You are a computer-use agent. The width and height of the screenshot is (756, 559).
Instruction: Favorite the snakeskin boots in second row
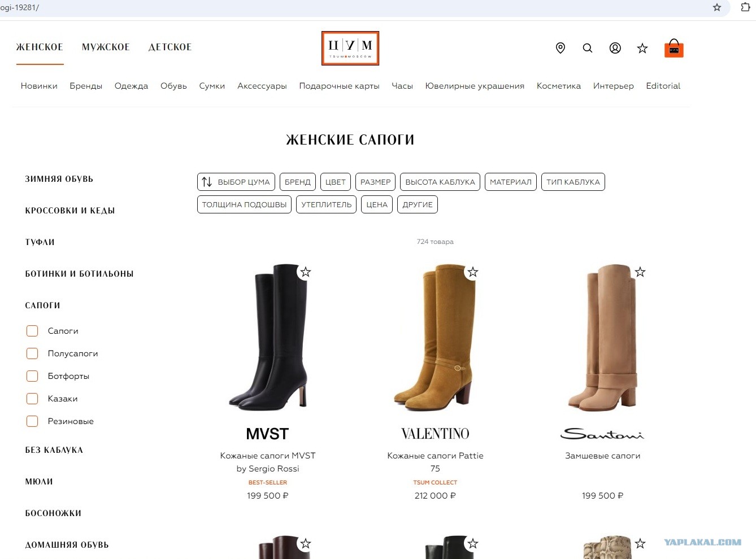640,544
